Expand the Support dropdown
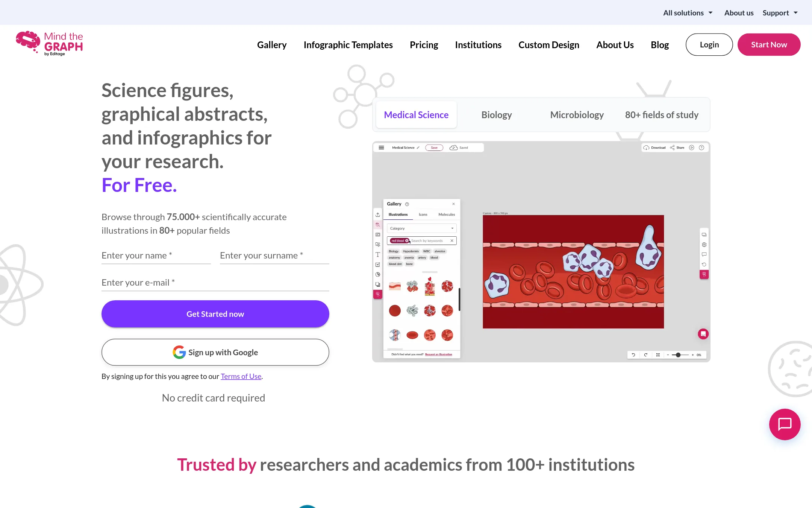 [780, 13]
